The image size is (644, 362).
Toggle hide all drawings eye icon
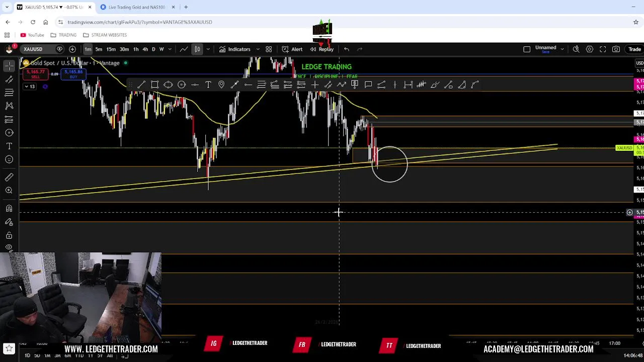[x=9, y=247]
